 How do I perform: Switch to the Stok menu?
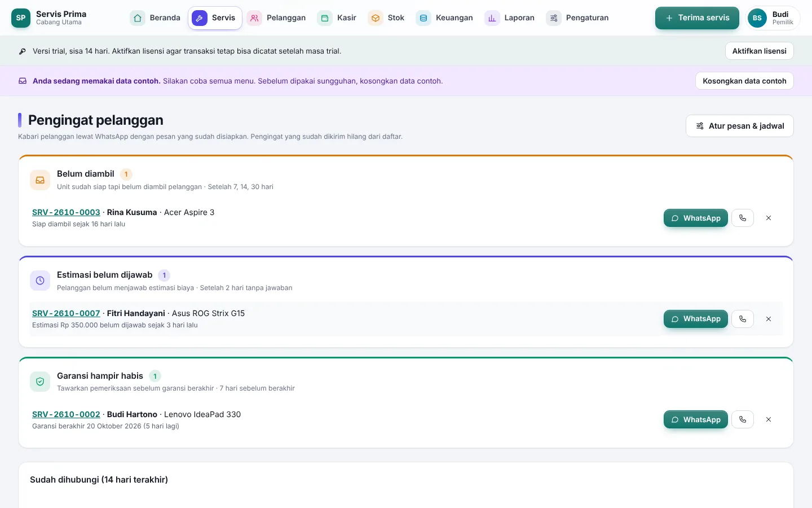coord(386,18)
